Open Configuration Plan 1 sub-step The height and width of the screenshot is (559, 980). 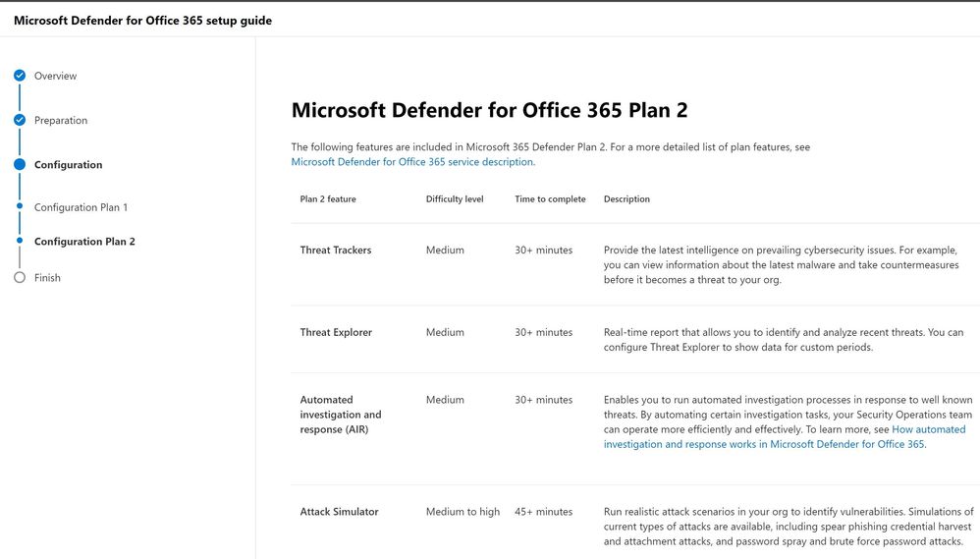81,207
